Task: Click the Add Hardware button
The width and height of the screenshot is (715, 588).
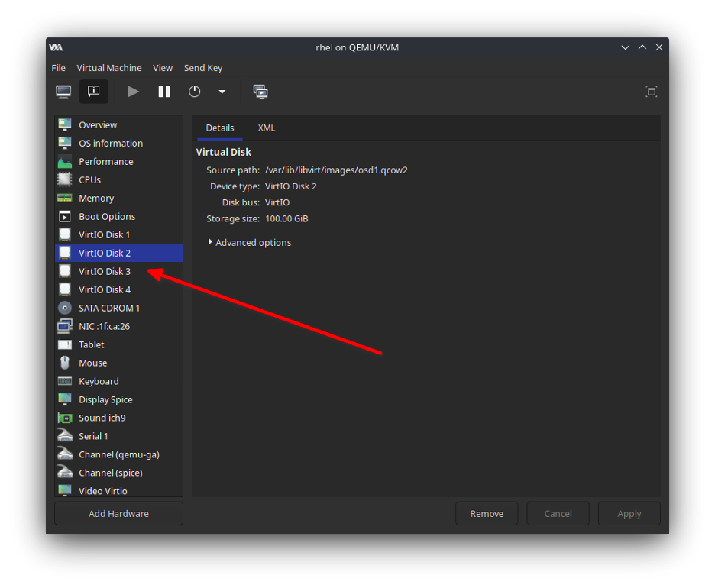Action: [118, 514]
